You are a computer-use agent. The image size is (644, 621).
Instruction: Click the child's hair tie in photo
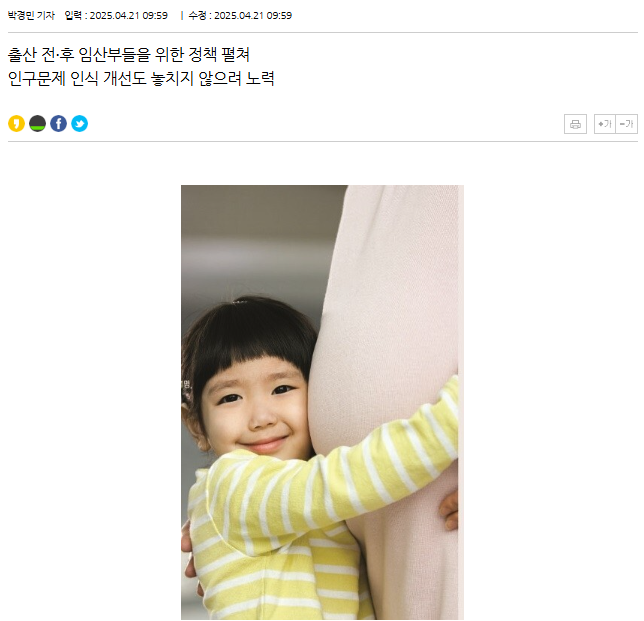[239, 301]
